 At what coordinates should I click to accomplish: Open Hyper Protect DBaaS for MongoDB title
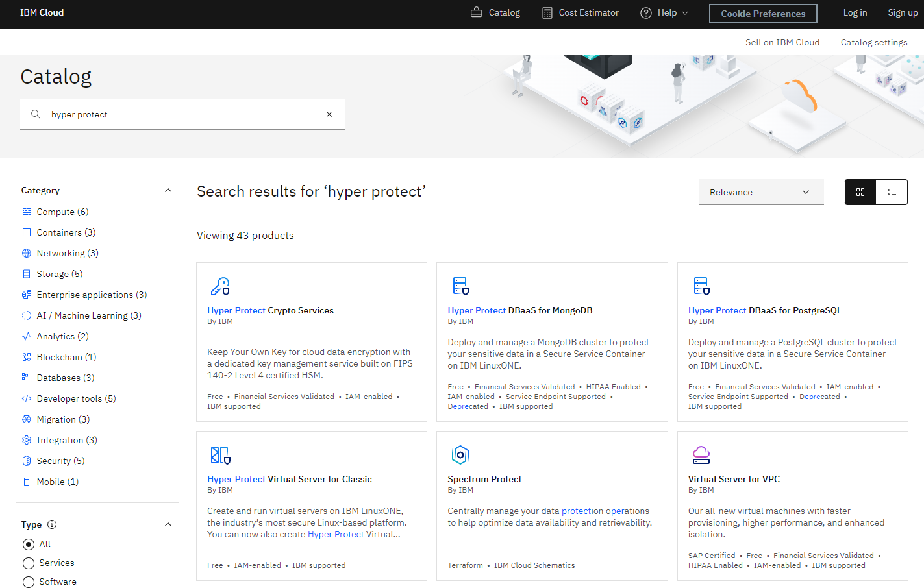tap(520, 310)
